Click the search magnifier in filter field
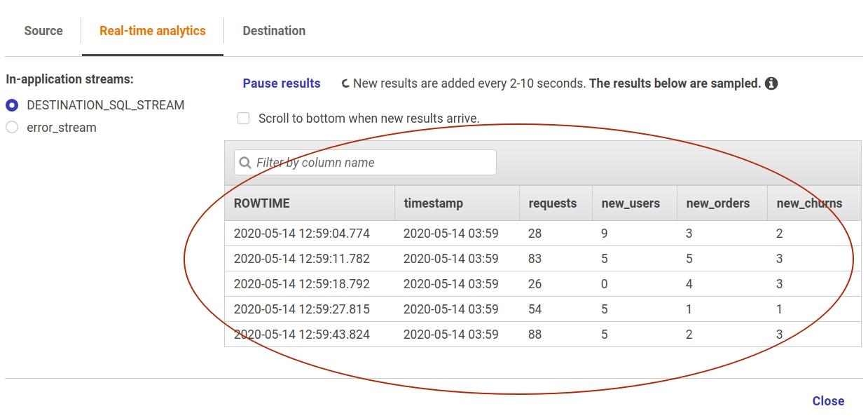The image size is (868, 418). (244, 162)
